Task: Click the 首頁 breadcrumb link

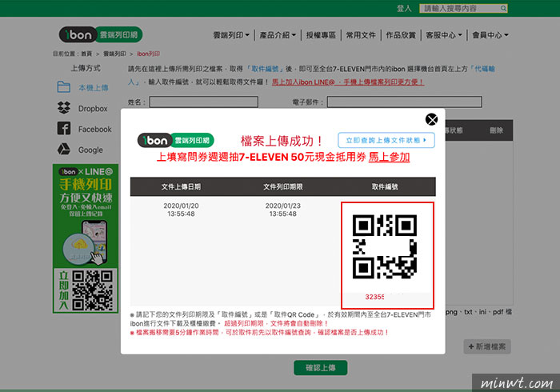Action: 86,54
